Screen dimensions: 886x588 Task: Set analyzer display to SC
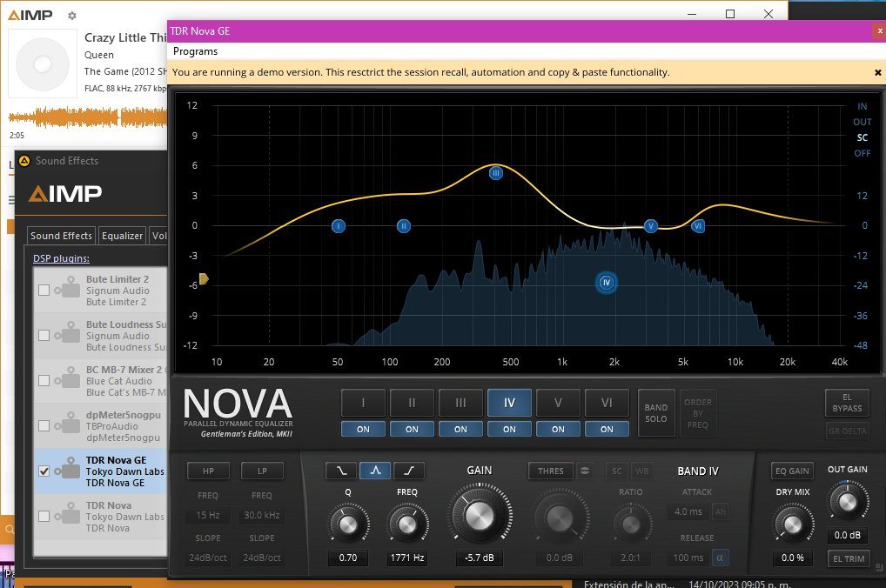click(862, 137)
